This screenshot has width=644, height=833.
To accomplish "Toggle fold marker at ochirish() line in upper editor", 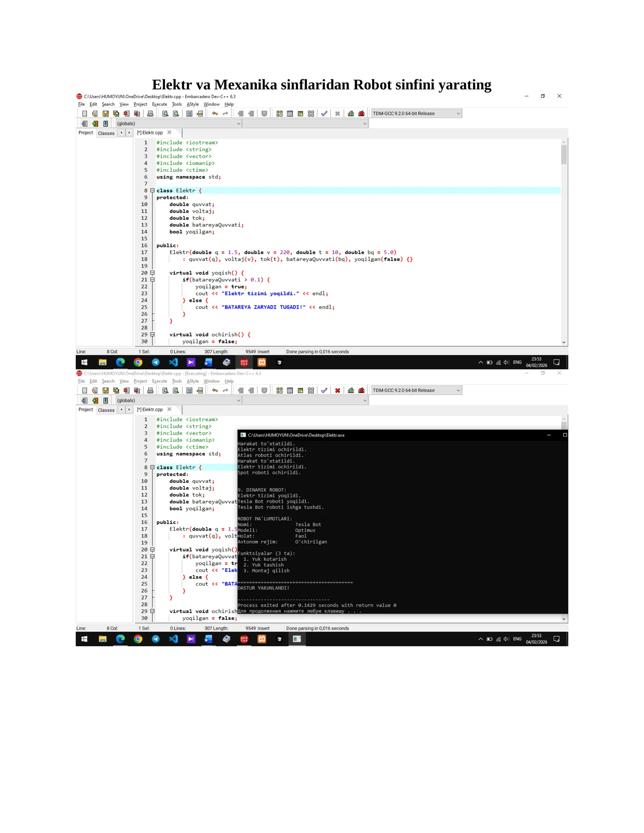I will pyautogui.click(x=153, y=334).
